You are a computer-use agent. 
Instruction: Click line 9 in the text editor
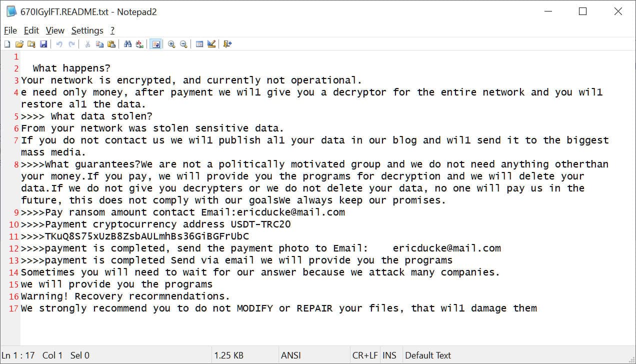200,212
